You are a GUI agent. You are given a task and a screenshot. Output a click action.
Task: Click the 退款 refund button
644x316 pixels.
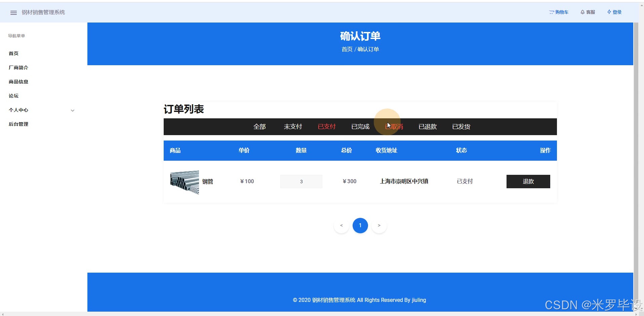pyautogui.click(x=528, y=181)
